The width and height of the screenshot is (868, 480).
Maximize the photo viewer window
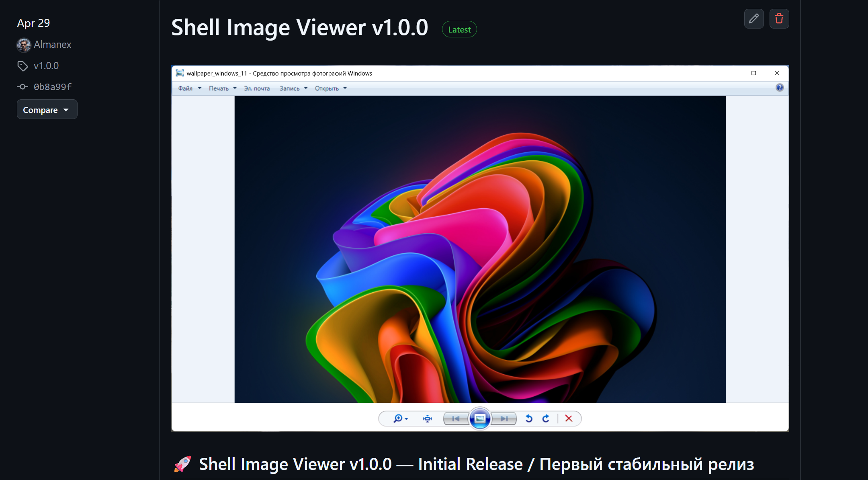(753, 73)
